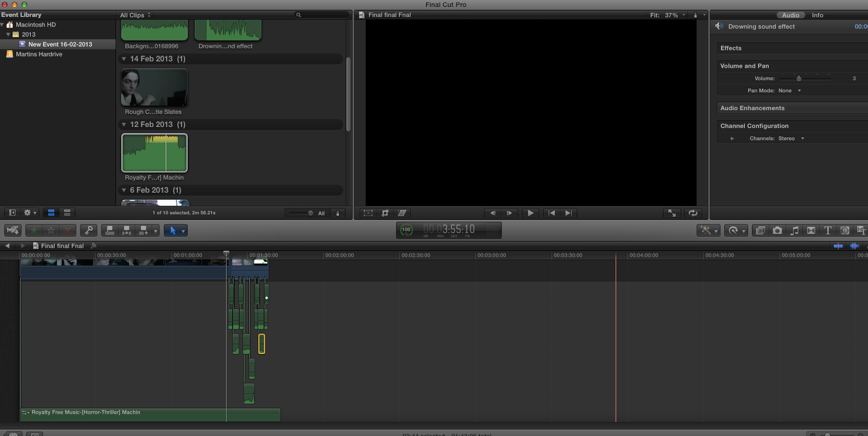Viewport: 868px width, 436px height.
Task: Play viewer in full screen
Action: click(x=672, y=213)
